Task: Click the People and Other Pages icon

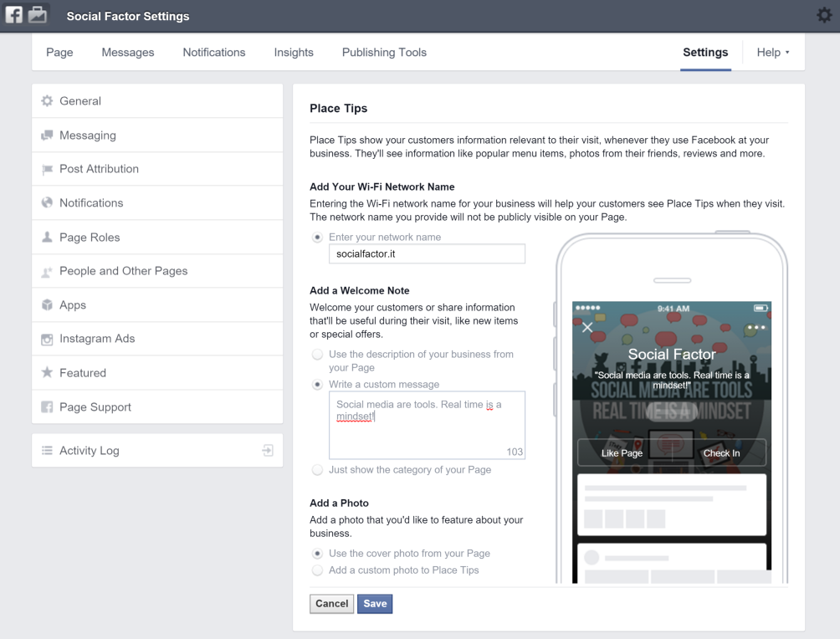Action: pyautogui.click(x=47, y=272)
